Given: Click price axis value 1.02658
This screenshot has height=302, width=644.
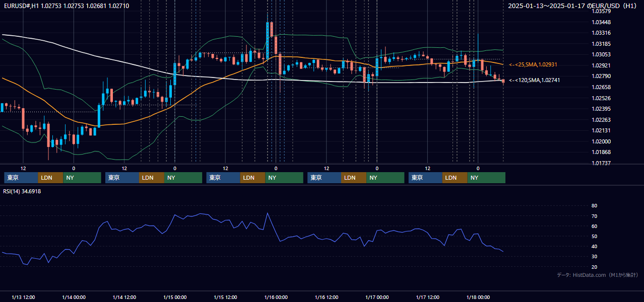Looking at the screenshot, I should click(x=601, y=87).
